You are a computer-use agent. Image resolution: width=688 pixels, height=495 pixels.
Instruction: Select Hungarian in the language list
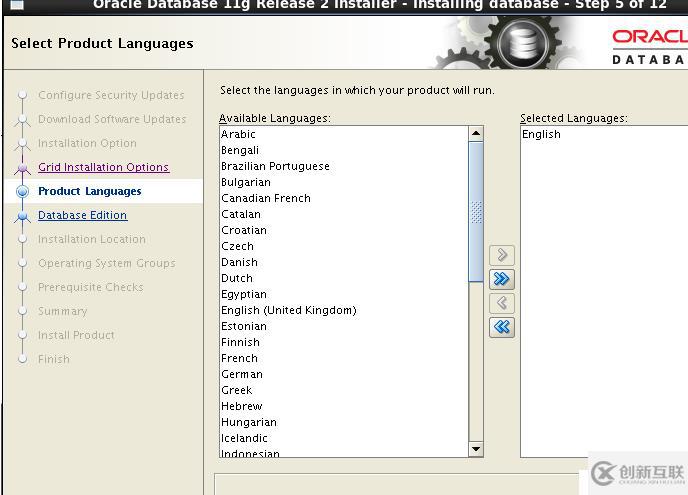[249, 422]
